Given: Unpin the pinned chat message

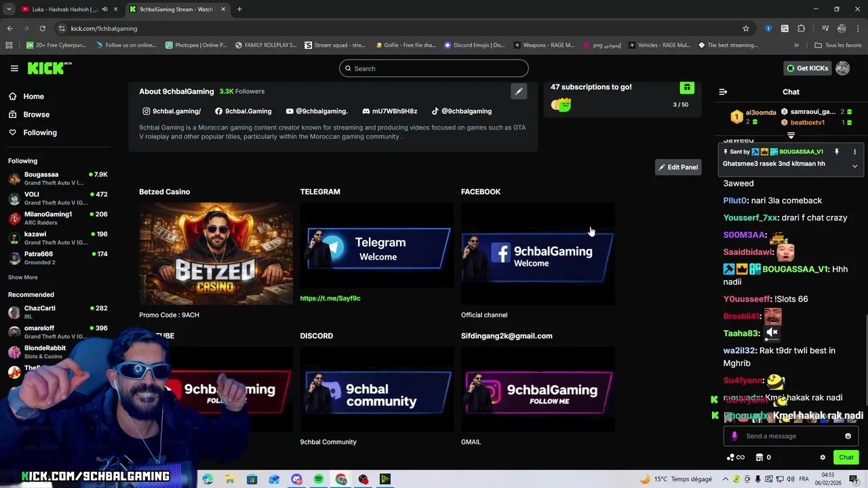Looking at the screenshot, I should [837, 152].
